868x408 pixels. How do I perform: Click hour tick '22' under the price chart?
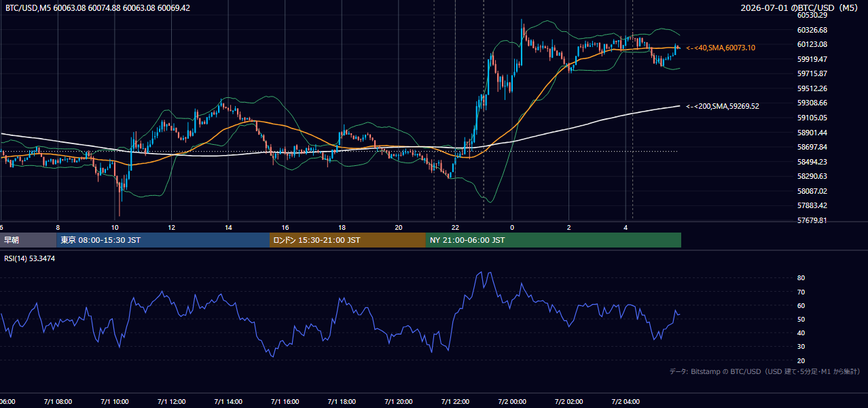[455, 228]
